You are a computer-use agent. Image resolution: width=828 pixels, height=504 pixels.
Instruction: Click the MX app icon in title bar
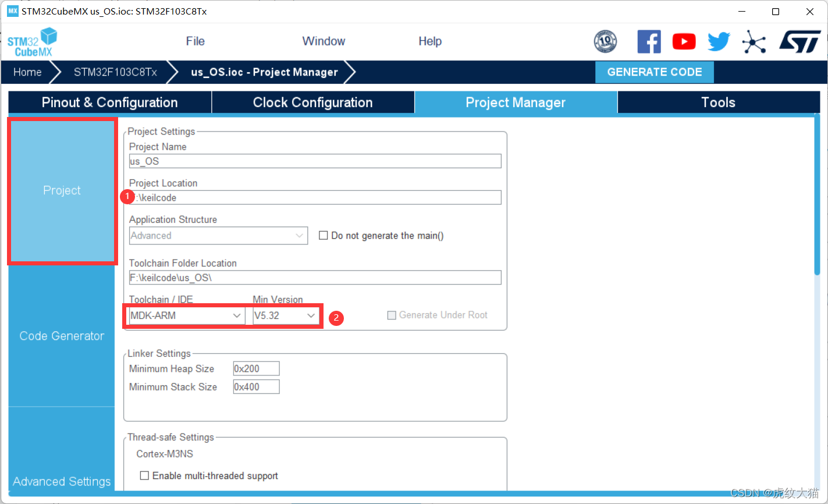12,11
